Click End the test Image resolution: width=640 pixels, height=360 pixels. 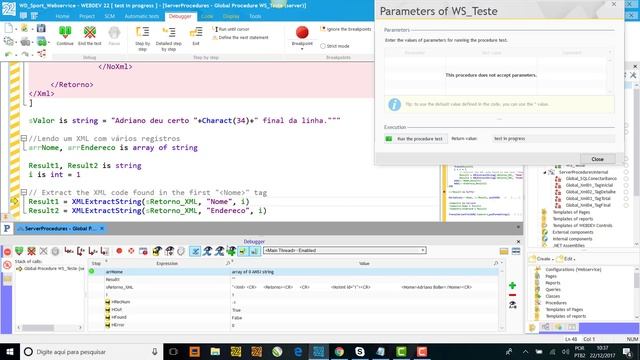[89, 36]
